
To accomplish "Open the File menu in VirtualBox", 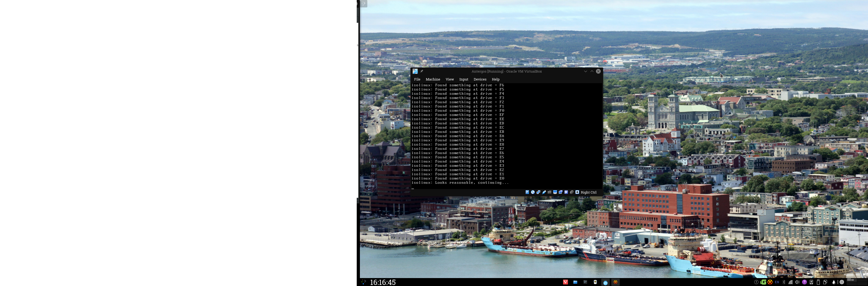I will 417,79.
